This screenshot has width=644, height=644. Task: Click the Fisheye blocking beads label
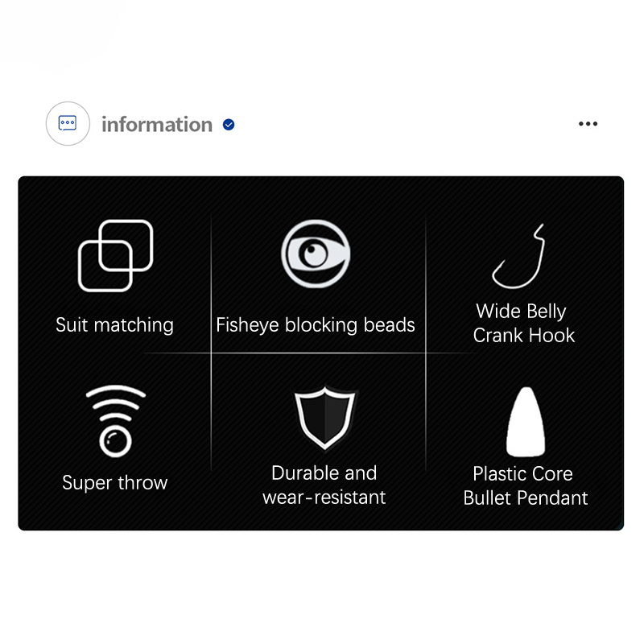(x=316, y=325)
